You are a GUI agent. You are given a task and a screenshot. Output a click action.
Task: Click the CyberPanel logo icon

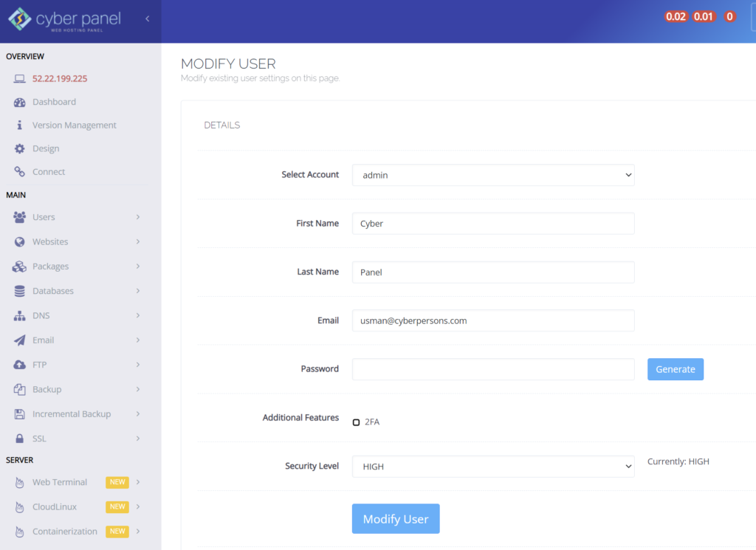tap(20, 18)
